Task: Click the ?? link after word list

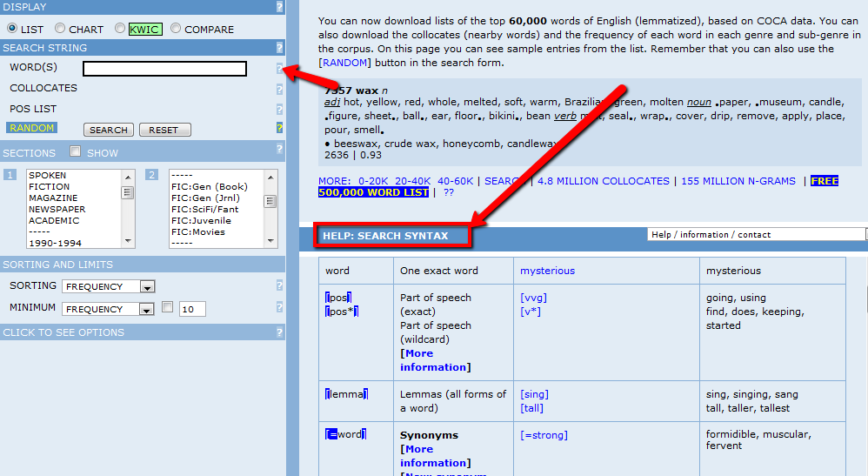Action: 449,193
